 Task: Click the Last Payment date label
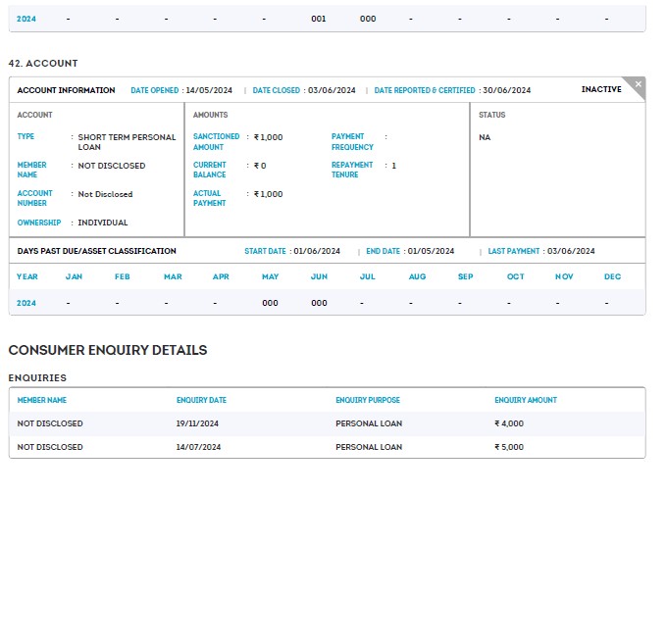[515, 252]
